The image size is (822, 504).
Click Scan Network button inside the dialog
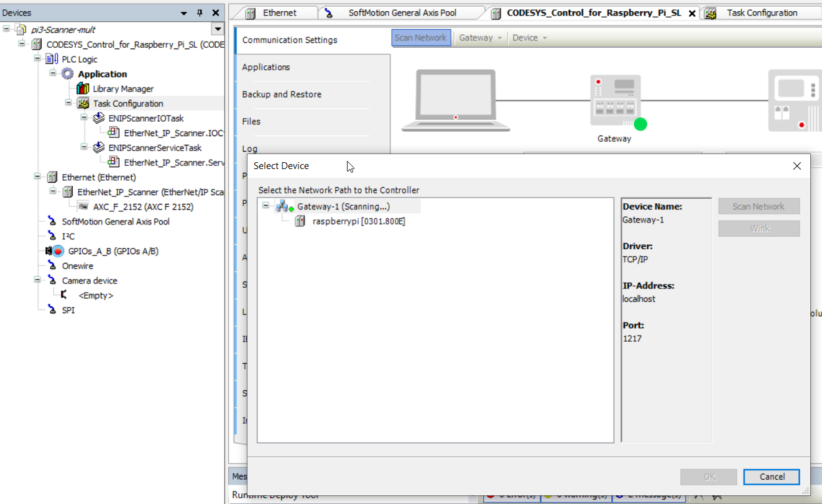[x=759, y=206]
